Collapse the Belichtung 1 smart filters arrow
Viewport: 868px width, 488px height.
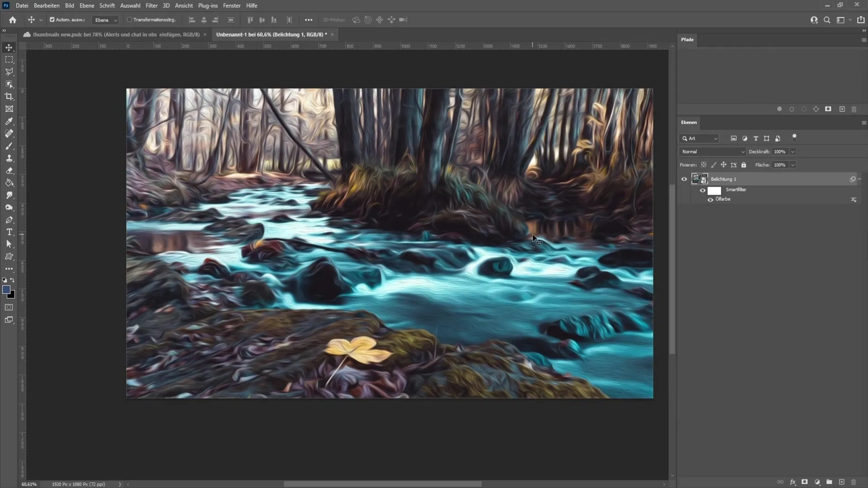(x=859, y=179)
